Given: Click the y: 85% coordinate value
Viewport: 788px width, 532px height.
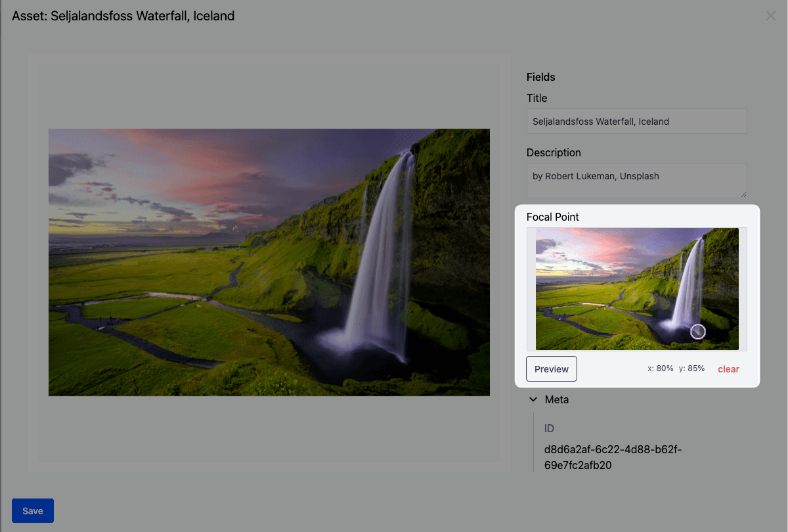Looking at the screenshot, I should click(x=691, y=368).
